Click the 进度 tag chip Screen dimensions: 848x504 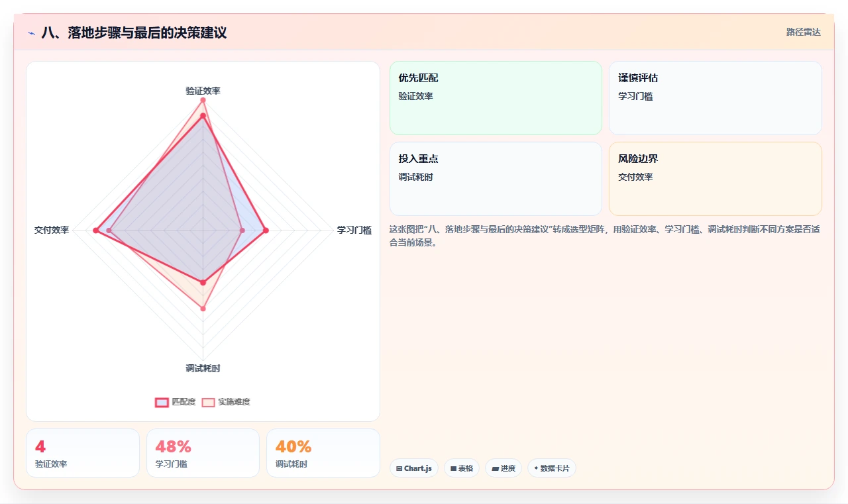pyautogui.click(x=503, y=468)
